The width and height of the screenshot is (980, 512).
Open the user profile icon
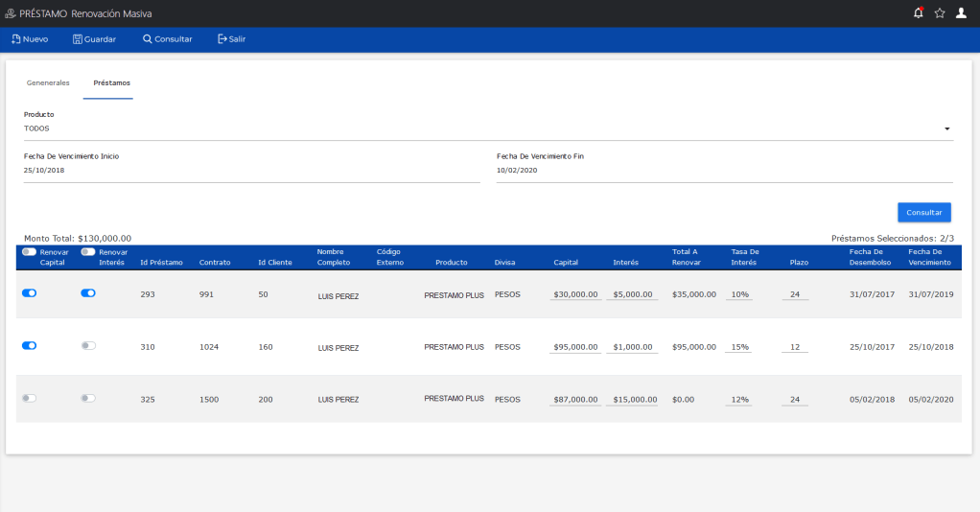[x=961, y=13]
